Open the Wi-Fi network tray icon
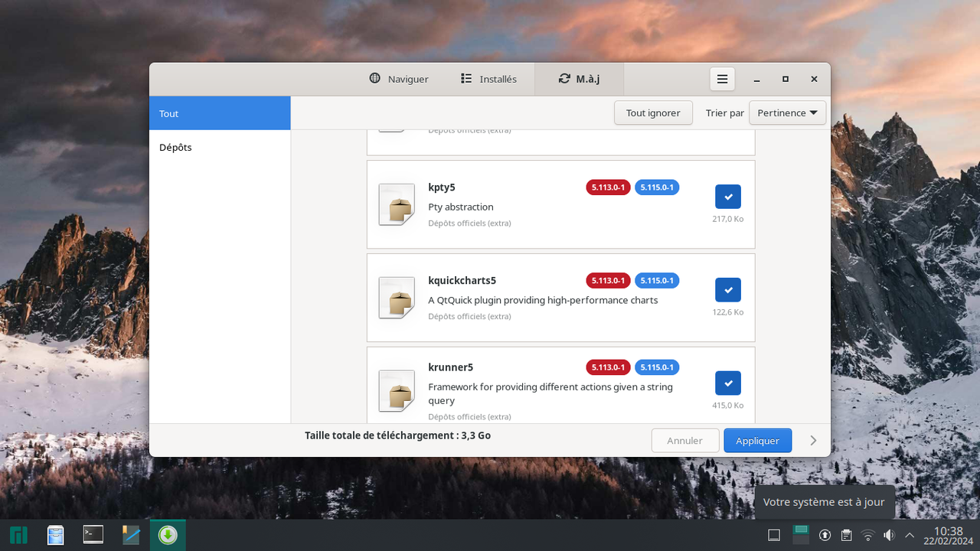Image resolution: width=980 pixels, height=551 pixels. [x=867, y=535]
